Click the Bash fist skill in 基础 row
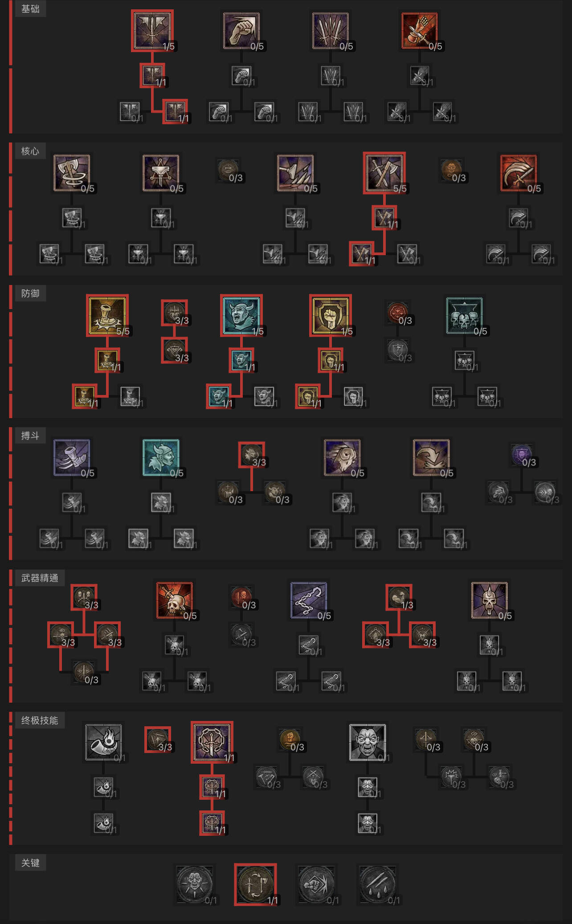Screen dimensions: 572x924 pos(241,31)
